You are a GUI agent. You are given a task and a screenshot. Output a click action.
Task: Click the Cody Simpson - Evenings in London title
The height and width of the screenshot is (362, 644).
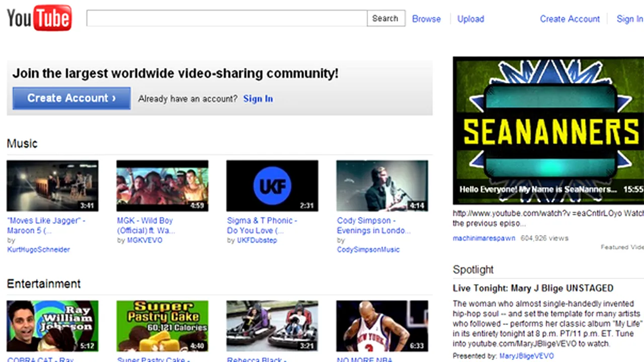[x=374, y=225]
